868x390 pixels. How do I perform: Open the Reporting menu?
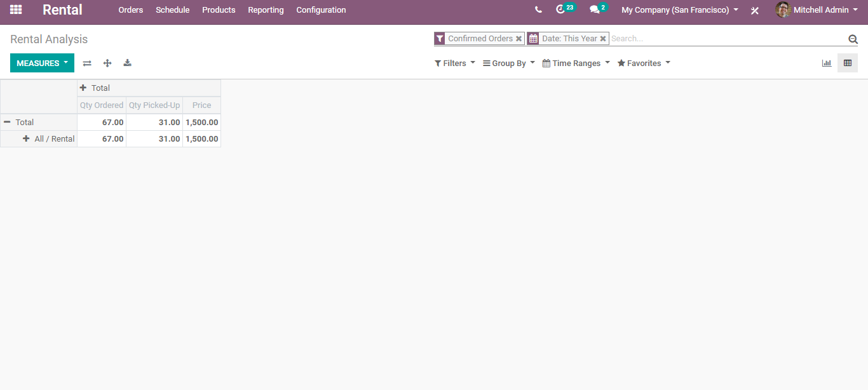point(266,10)
